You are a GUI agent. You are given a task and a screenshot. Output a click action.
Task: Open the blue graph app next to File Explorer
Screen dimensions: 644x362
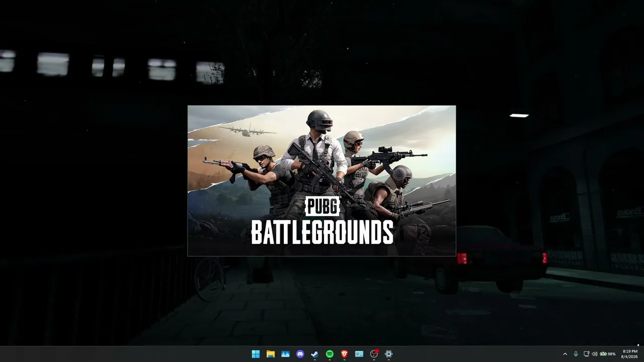(285, 354)
